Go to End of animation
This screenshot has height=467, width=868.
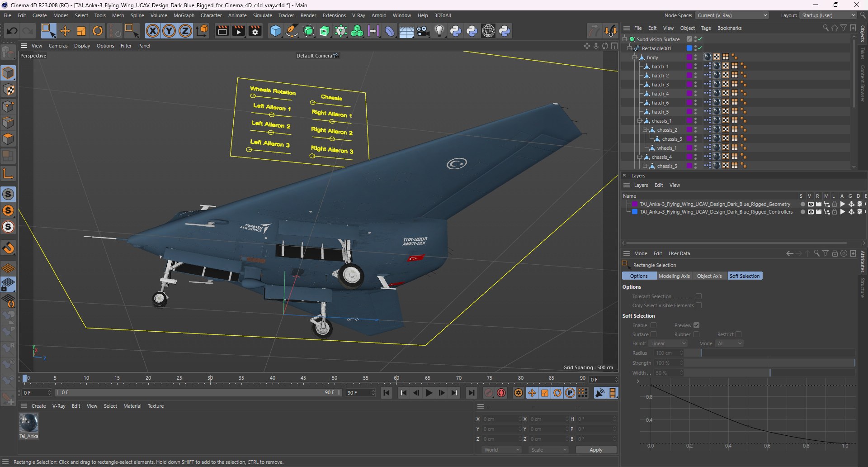click(471, 393)
